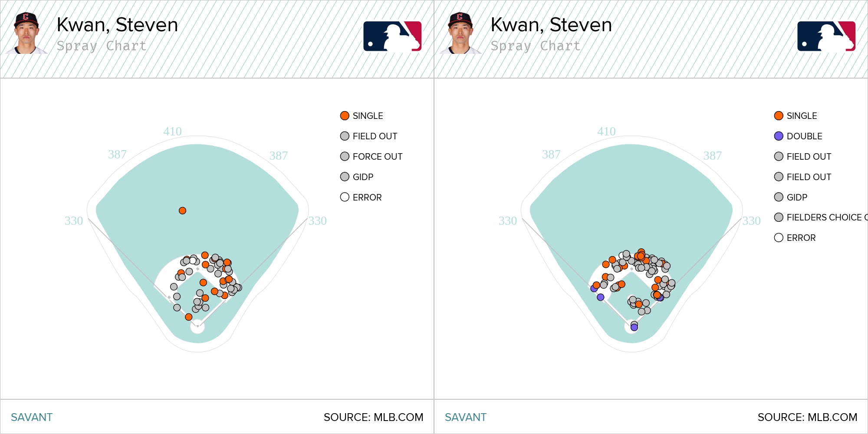The width and height of the screenshot is (868, 434).
Task: Click the purple DOUBLE legend dot
Action: point(779,136)
